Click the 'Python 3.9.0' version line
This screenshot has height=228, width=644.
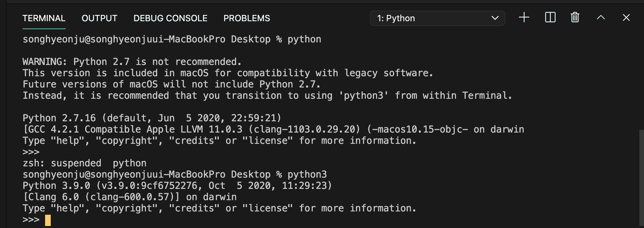click(177, 186)
